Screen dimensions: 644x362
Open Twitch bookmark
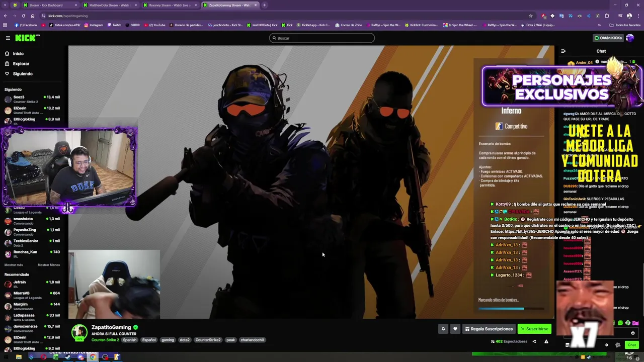(114, 25)
